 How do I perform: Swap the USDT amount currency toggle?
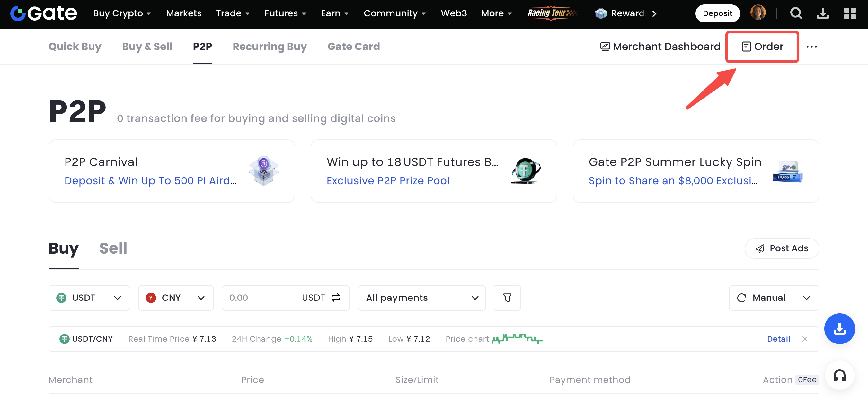(x=336, y=298)
